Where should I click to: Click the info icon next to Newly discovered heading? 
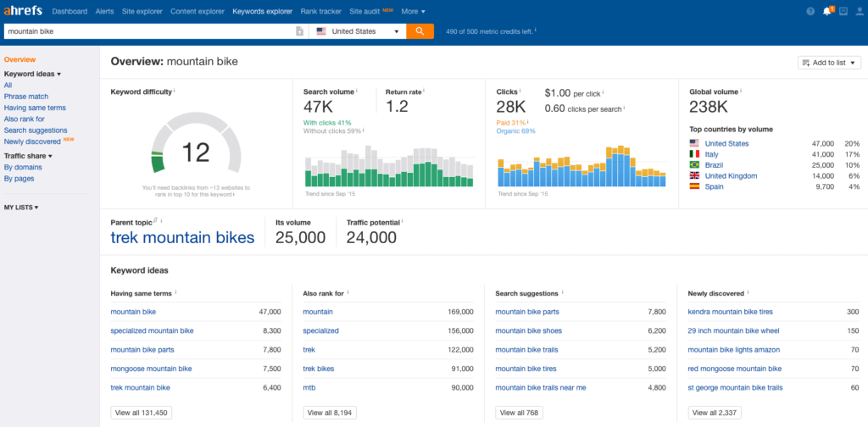tap(748, 292)
